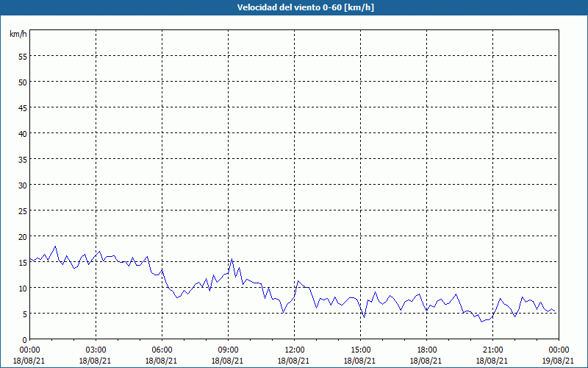Image resolution: width=588 pixels, height=368 pixels.
Task: Click the 03:00 time label on x-axis
Action: tap(96, 350)
